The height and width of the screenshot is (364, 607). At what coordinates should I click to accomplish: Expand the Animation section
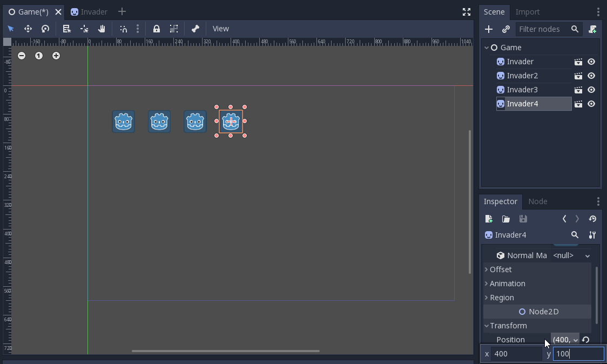click(537, 284)
